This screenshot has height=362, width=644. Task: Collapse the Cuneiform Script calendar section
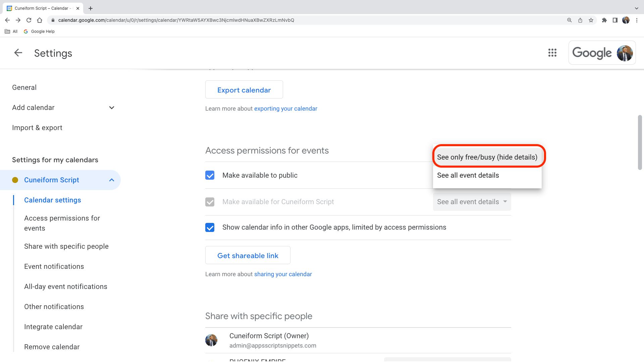112,180
